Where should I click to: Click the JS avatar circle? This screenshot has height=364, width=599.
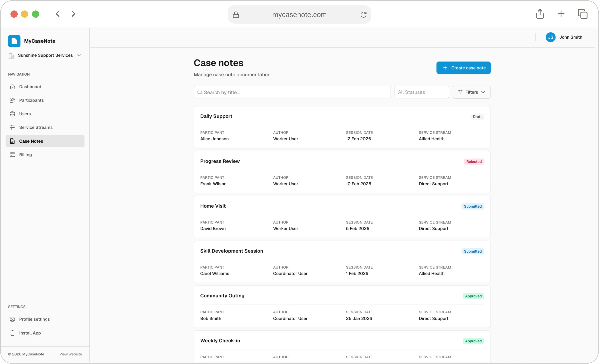[x=551, y=37]
